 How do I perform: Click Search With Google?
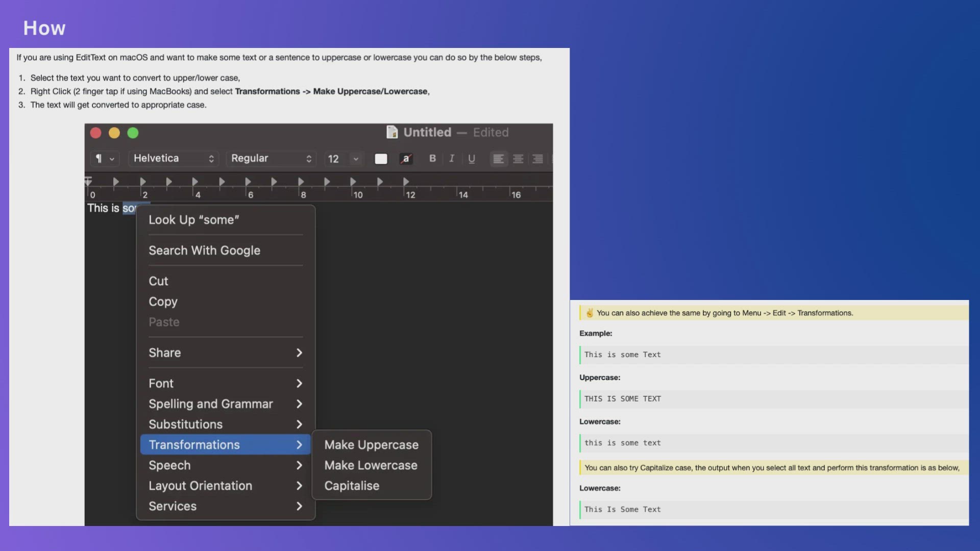204,251
